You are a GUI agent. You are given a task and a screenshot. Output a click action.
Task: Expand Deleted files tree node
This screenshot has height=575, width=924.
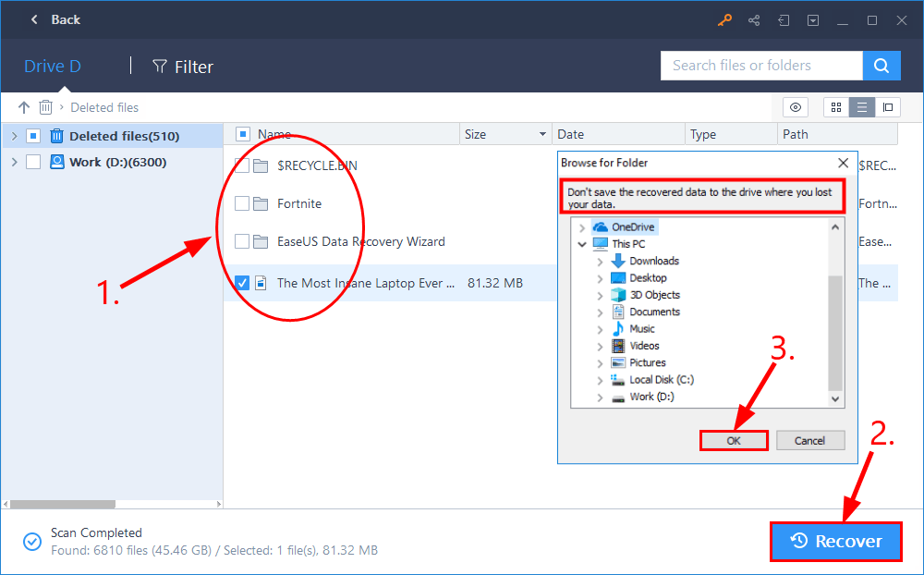click(x=15, y=136)
